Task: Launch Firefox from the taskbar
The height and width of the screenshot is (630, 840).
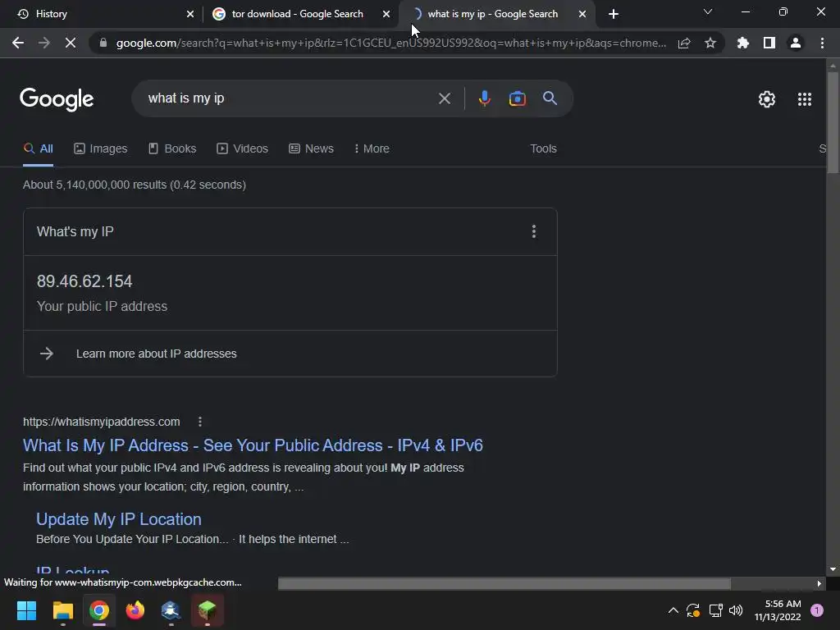Action: click(135, 610)
